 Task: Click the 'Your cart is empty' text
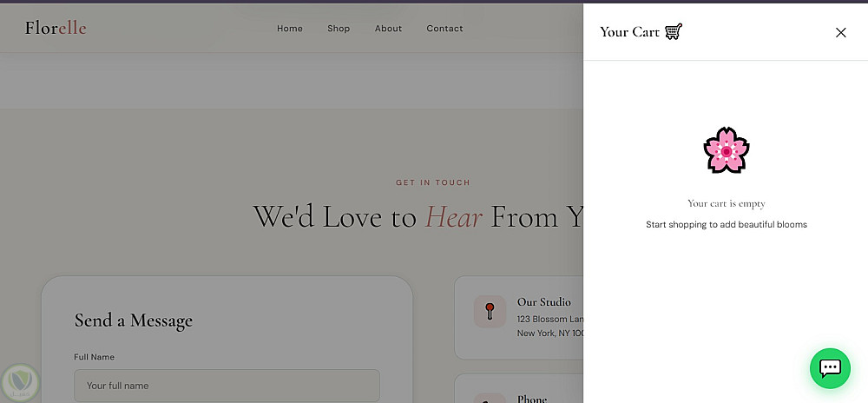coord(727,203)
